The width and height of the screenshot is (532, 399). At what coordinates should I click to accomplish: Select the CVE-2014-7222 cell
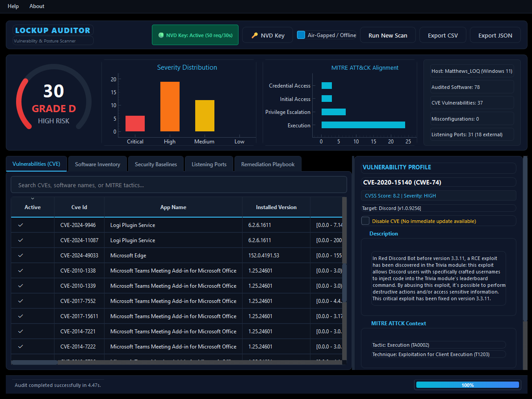pos(79,346)
